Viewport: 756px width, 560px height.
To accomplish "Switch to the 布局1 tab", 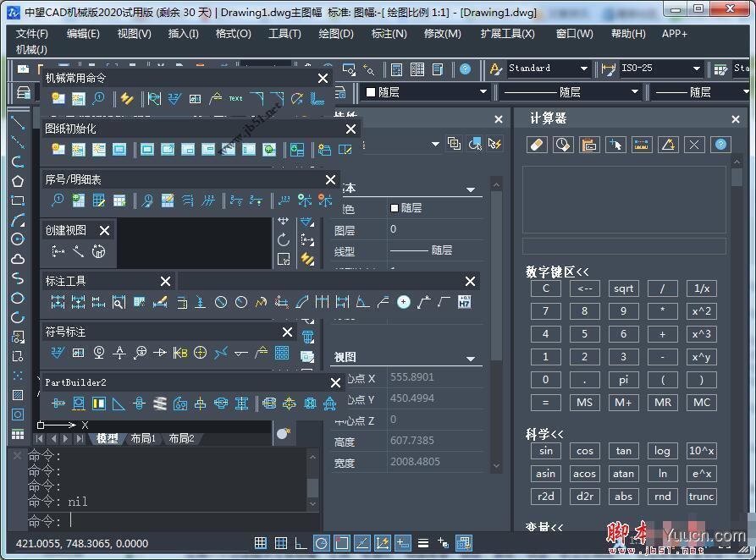I will (x=143, y=438).
